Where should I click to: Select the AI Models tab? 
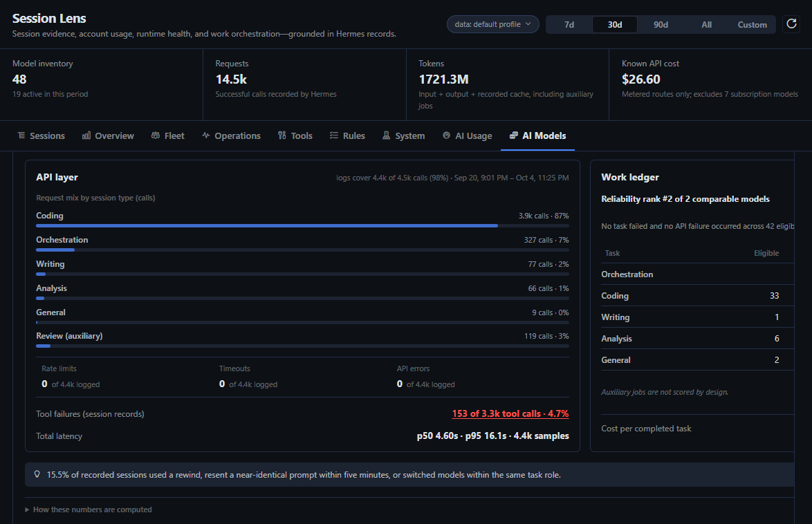pyautogui.click(x=537, y=135)
